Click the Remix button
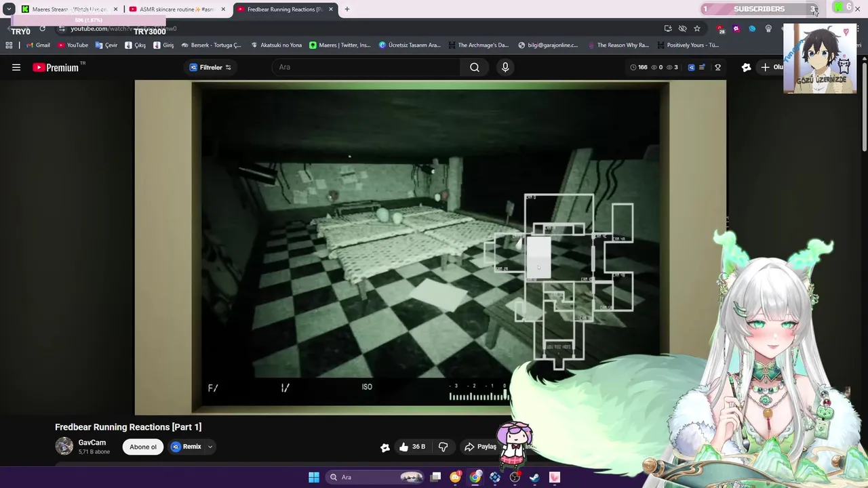The width and height of the screenshot is (868, 488). tap(186, 447)
